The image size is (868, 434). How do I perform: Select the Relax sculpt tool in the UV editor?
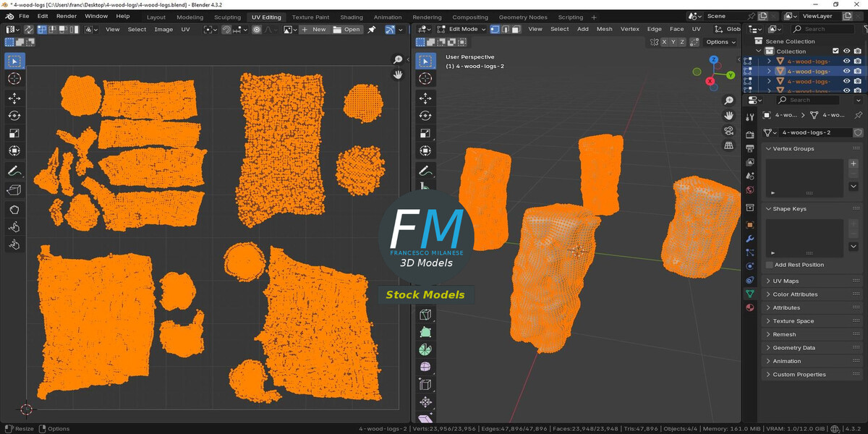point(14,227)
